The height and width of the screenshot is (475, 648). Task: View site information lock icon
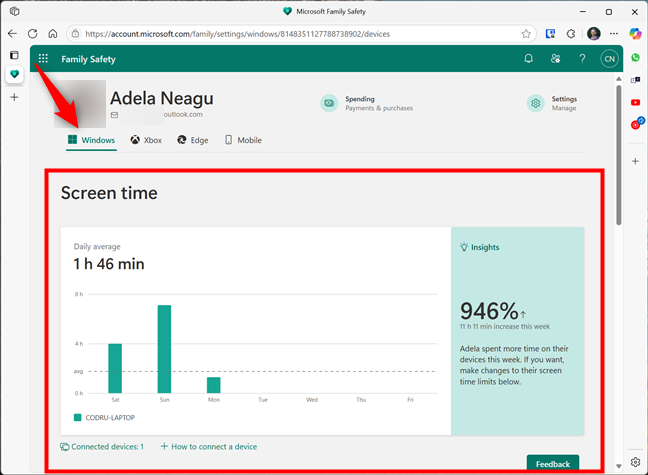pos(76,33)
